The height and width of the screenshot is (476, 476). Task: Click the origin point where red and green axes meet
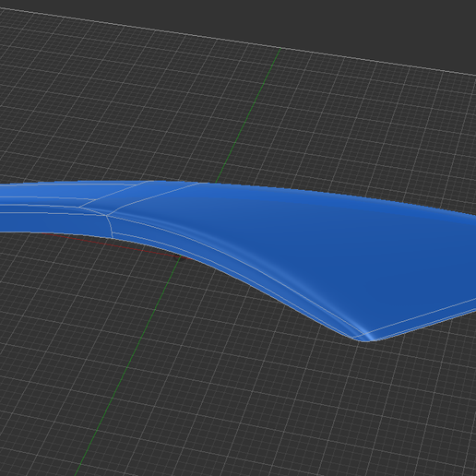181,257
